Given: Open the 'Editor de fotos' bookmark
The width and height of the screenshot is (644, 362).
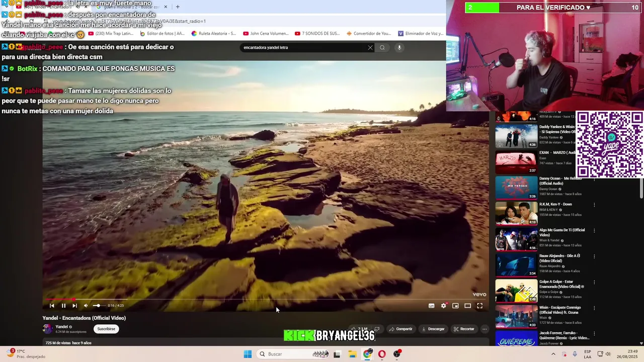Looking at the screenshot, I should pos(163,34).
